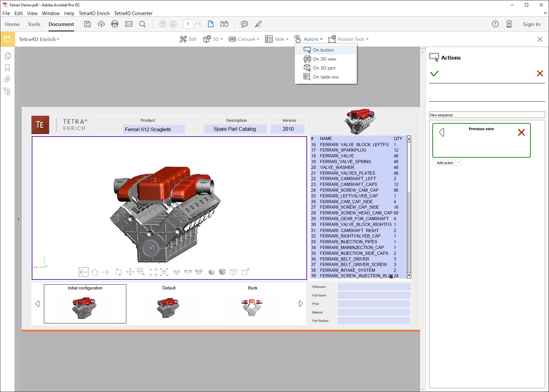This screenshot has width=549, height=392.
Task: Switch to the Tools tab
Action: tap(34, 24)
